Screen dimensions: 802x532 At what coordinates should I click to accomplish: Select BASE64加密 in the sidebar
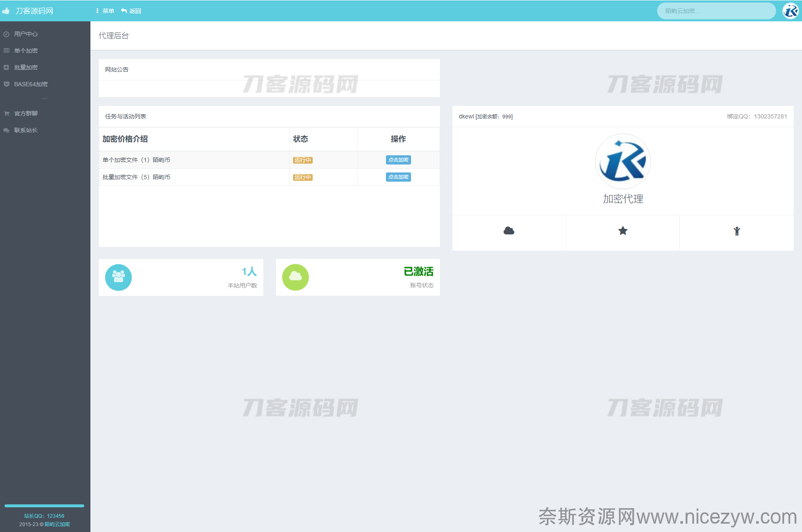tap(45, 84)
